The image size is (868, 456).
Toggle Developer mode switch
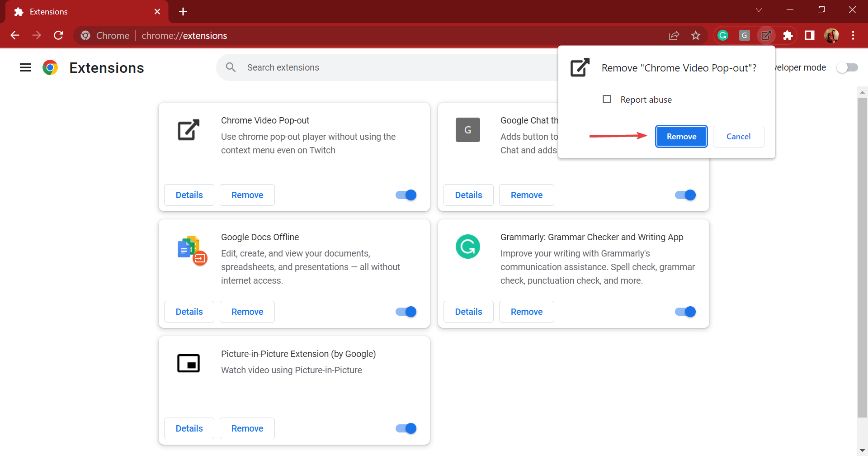[847, 67]
